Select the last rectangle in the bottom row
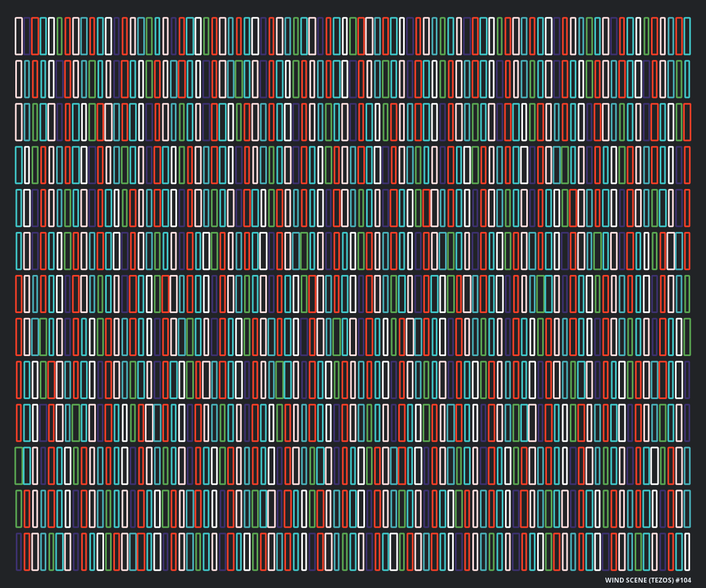This screenshot has height=588, width=706. pos(687,552)
